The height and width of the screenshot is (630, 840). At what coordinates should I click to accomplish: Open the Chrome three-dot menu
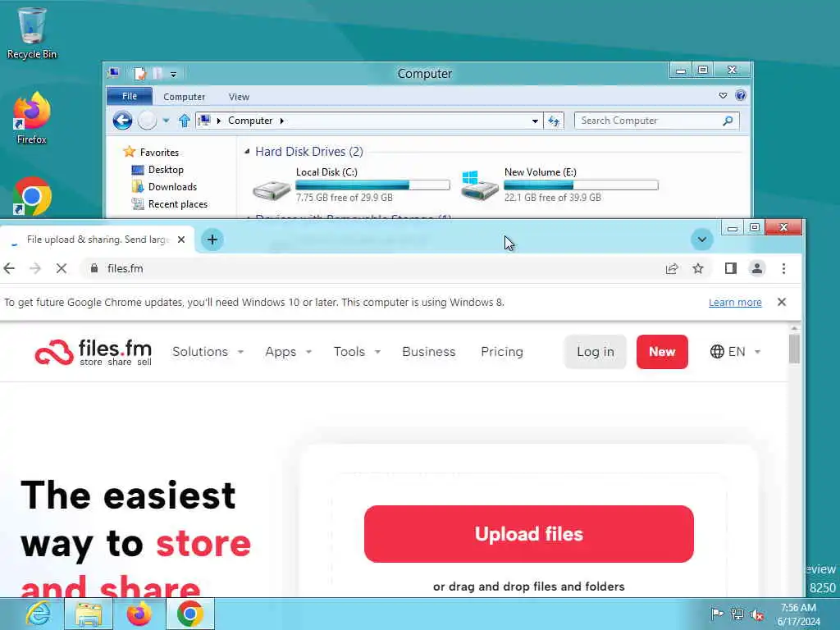783,268
